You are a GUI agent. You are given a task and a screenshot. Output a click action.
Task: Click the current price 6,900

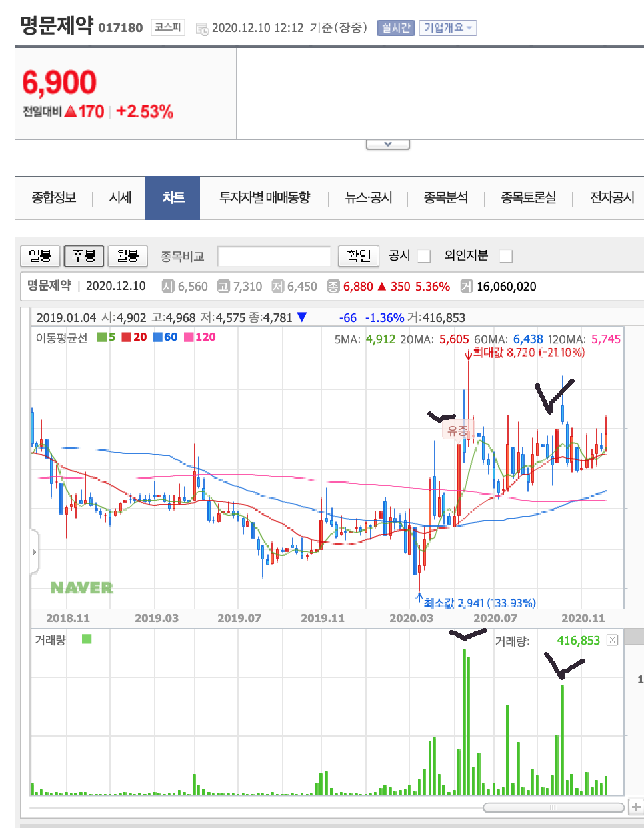point(59,83)
